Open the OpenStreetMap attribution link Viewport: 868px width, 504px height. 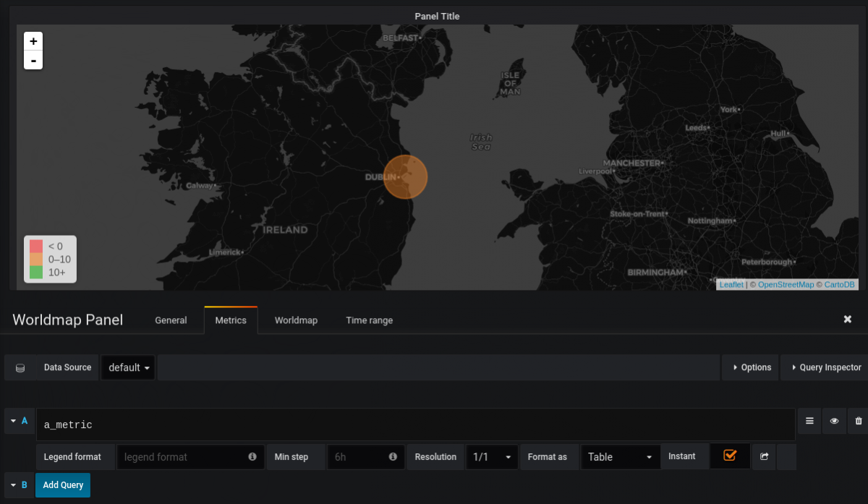coord(786,284)
